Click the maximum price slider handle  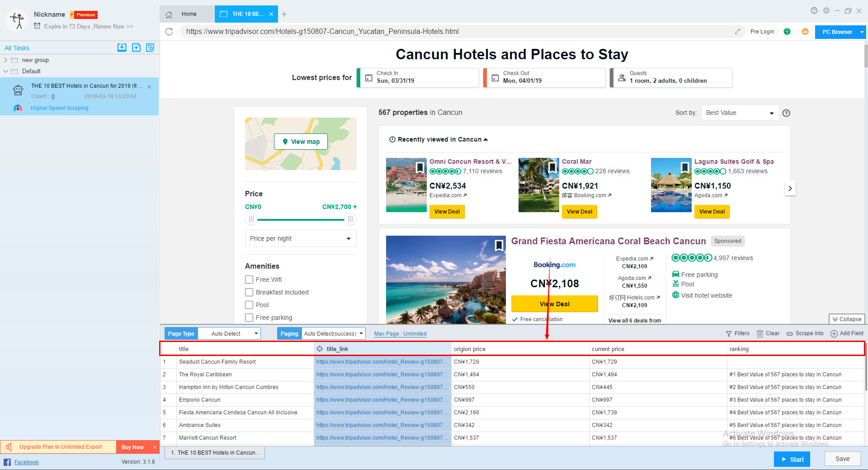350,219
